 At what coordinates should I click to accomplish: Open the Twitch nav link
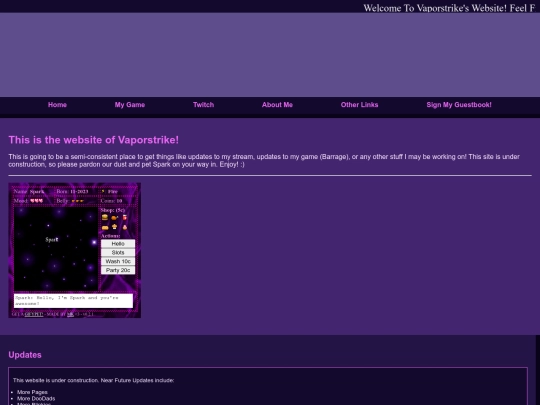pos(204,105)
